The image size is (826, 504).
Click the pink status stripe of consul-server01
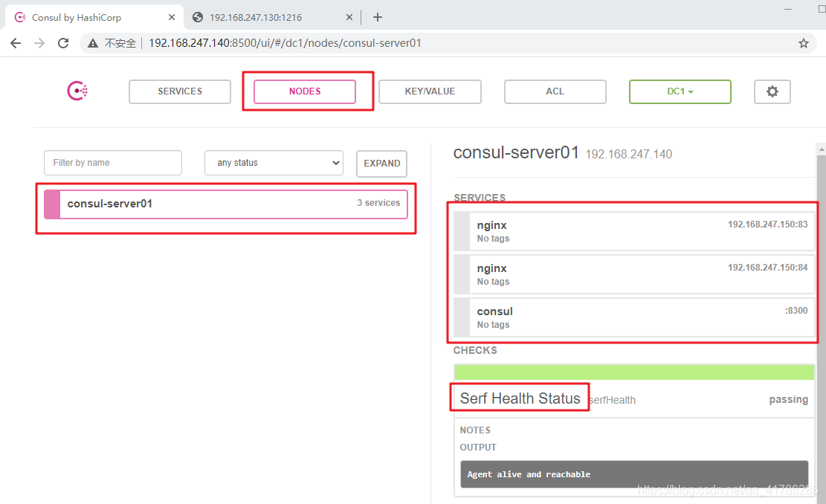point(52,204)
